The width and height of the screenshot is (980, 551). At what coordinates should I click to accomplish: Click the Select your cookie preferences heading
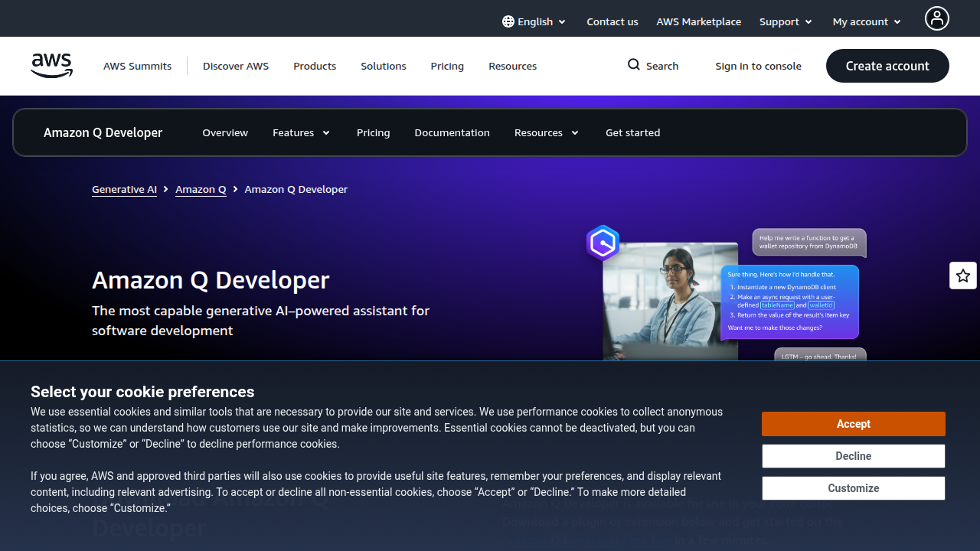click(142, 392)
